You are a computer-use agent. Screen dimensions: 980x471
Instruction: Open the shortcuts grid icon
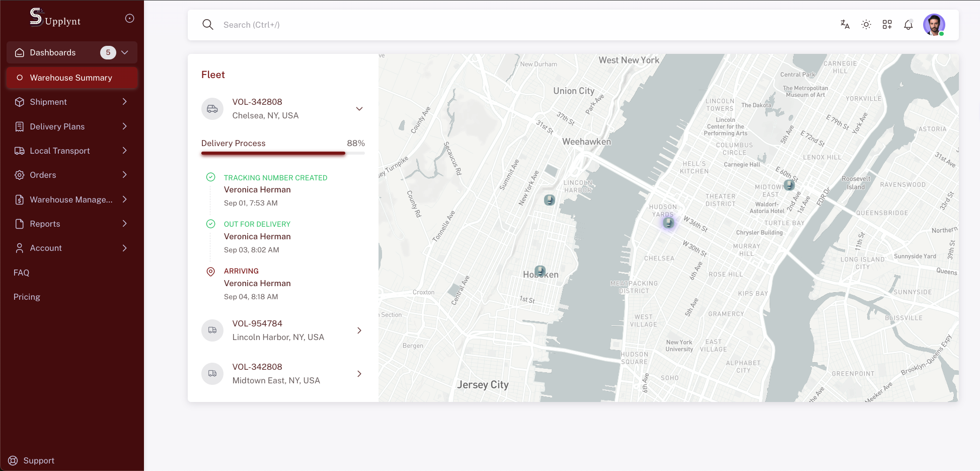(x=887, y=25)
